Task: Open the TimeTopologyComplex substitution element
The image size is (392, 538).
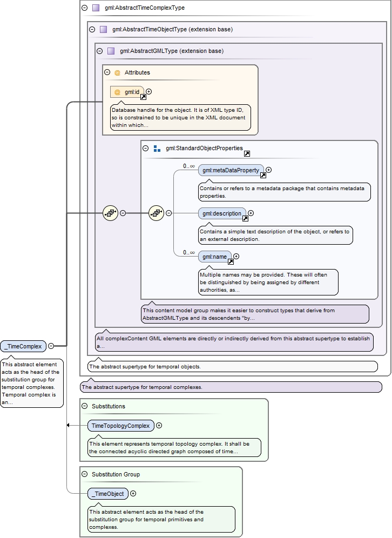Action: [121, 426]
